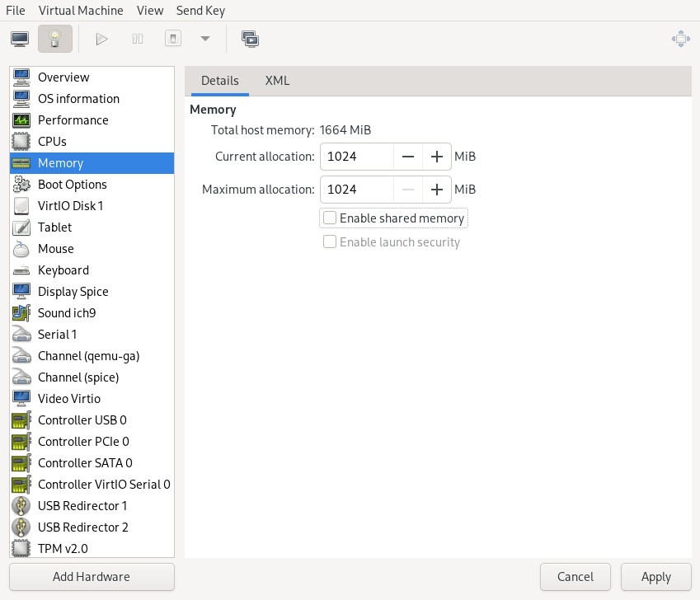Click the Current allocation input field
700x600 pixels.
point(356,156)
